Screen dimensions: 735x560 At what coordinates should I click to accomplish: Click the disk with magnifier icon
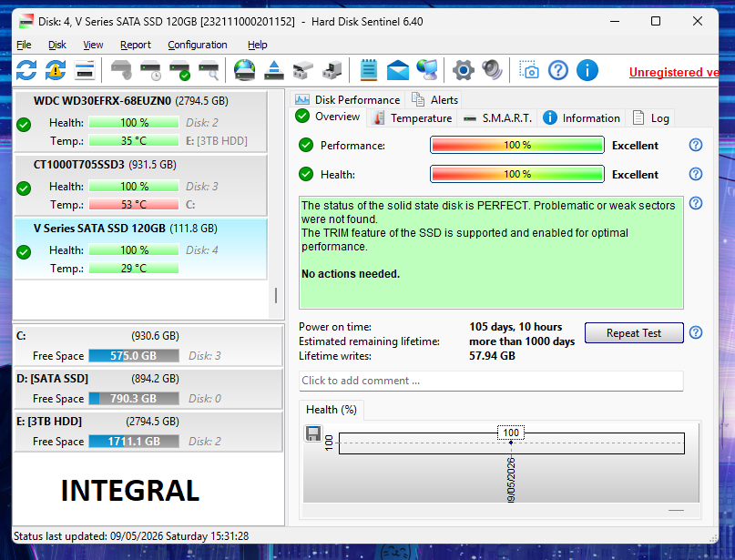(209, 70)
